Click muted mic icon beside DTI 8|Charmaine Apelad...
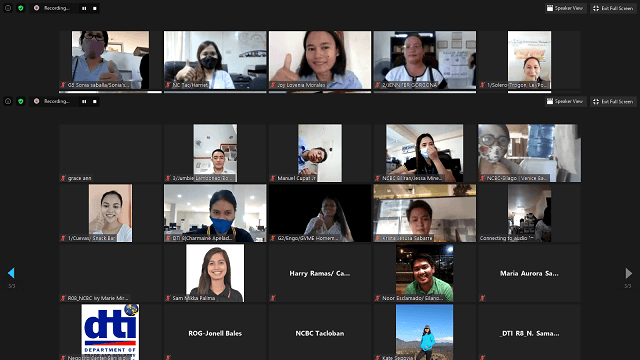This screenshot has width=640, height=360. click(x=168, y=238)
